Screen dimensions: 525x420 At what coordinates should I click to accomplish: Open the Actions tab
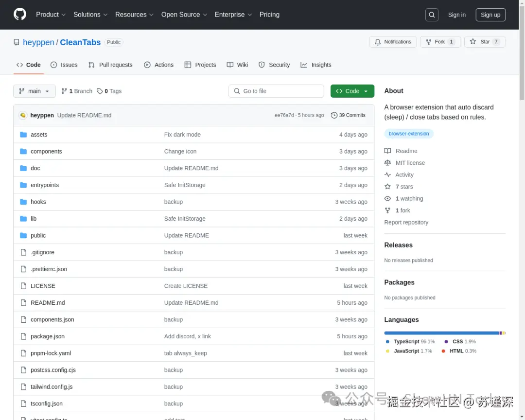click(x=158, y=65)
